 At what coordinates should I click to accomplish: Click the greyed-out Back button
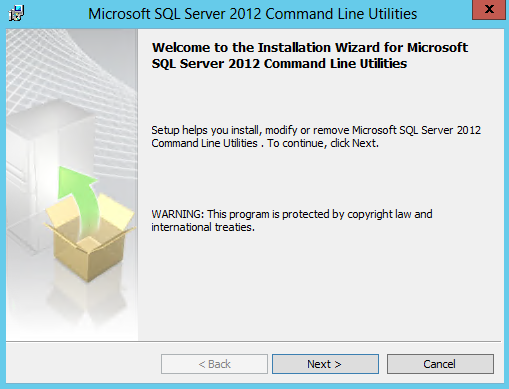(214, 364)
